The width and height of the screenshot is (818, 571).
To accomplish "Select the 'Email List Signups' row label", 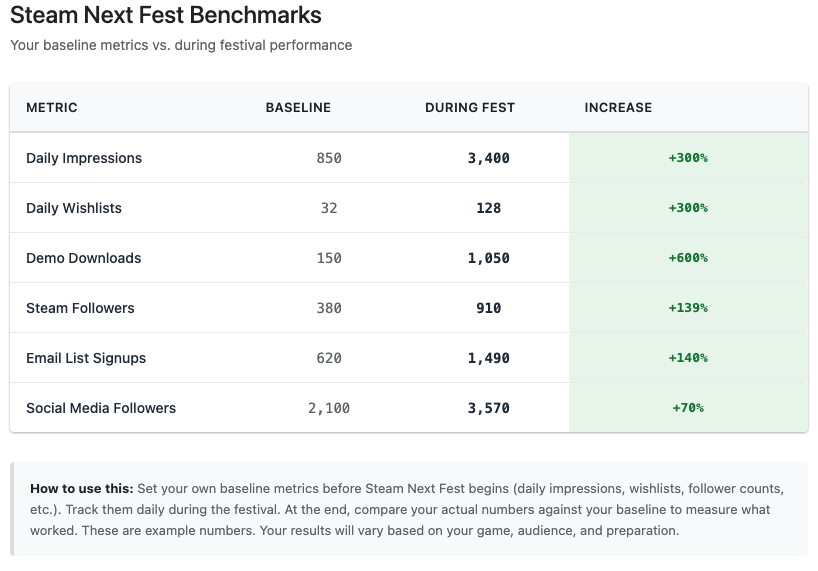I will (86, 358).
